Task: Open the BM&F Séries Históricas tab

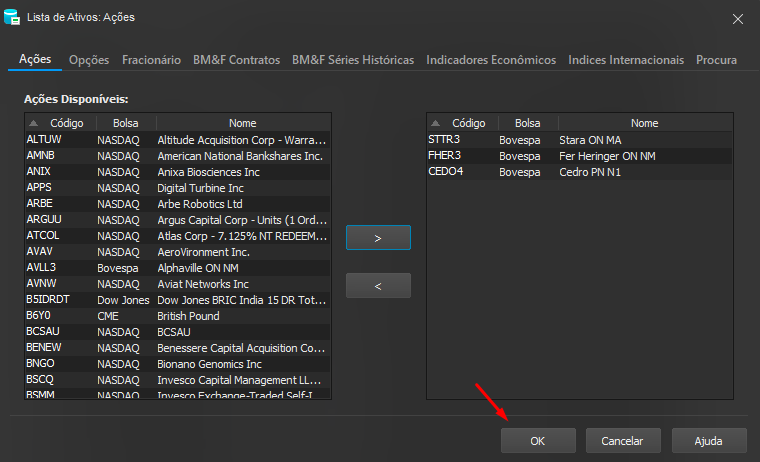Action: coord(353,60)
